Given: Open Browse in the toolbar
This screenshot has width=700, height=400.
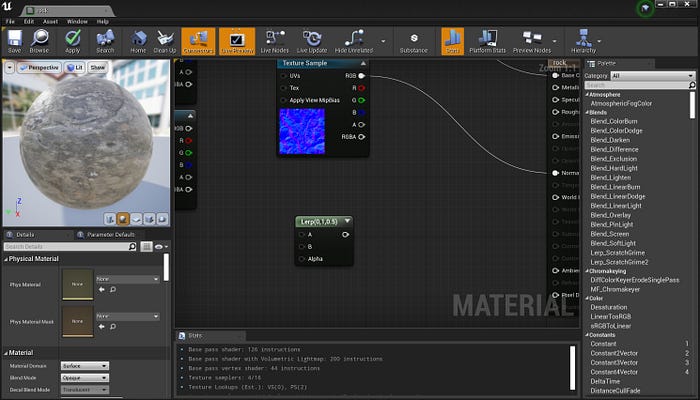Looking at the screenshot, I should [39, 40].
